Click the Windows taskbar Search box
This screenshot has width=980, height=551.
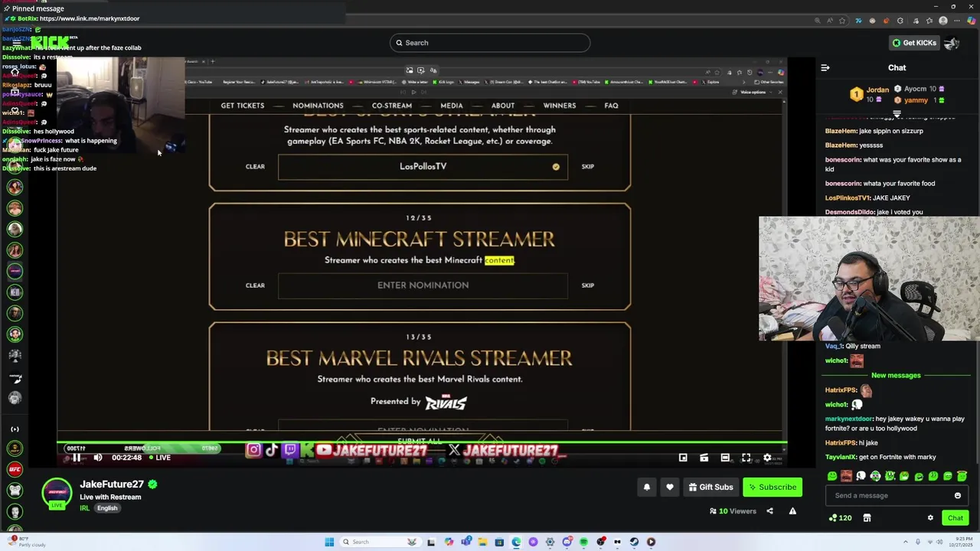pos(381,542)
